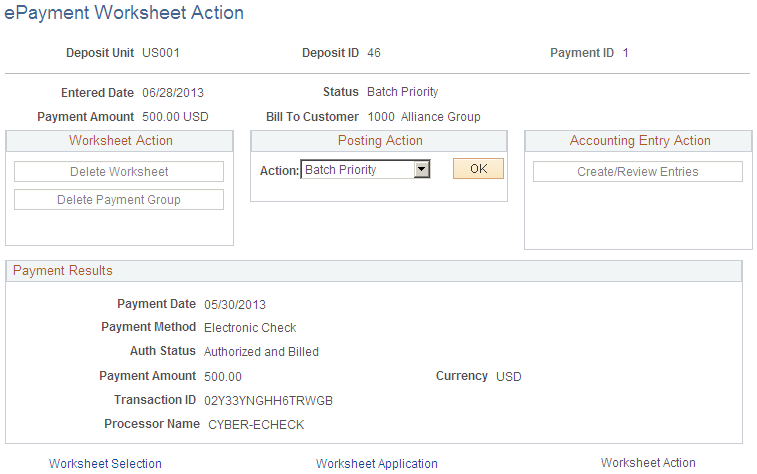Click the Action combo box arrow

(421, 170)
